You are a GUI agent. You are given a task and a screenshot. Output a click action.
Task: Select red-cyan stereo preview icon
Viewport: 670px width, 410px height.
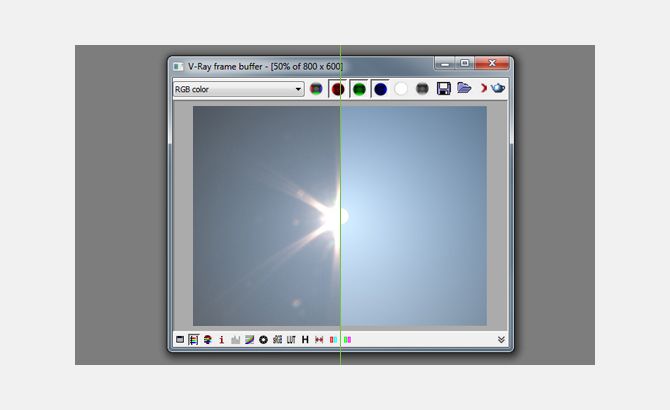click(333, 340)
